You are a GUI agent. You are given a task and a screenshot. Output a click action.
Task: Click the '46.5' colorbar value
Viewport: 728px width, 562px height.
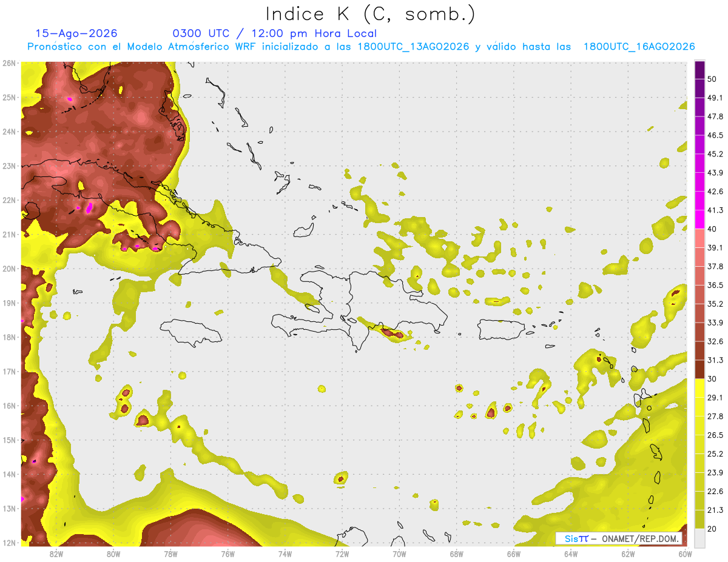coord(715,135)
